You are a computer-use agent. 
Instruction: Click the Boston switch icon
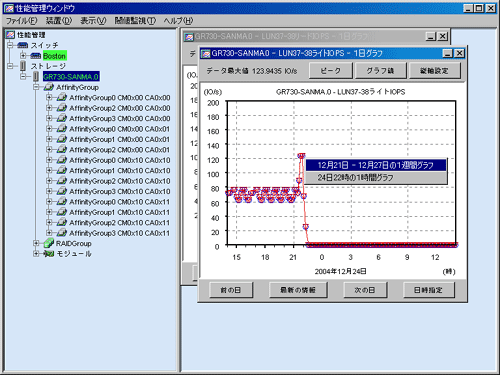[35, 56]
